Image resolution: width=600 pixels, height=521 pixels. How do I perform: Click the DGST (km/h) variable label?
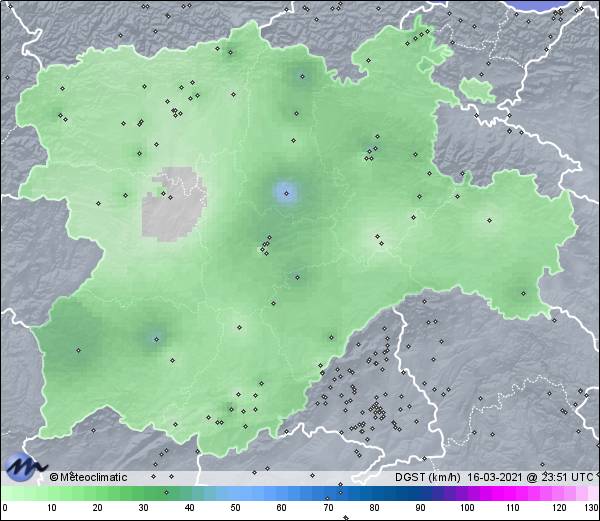pos(427,477)
